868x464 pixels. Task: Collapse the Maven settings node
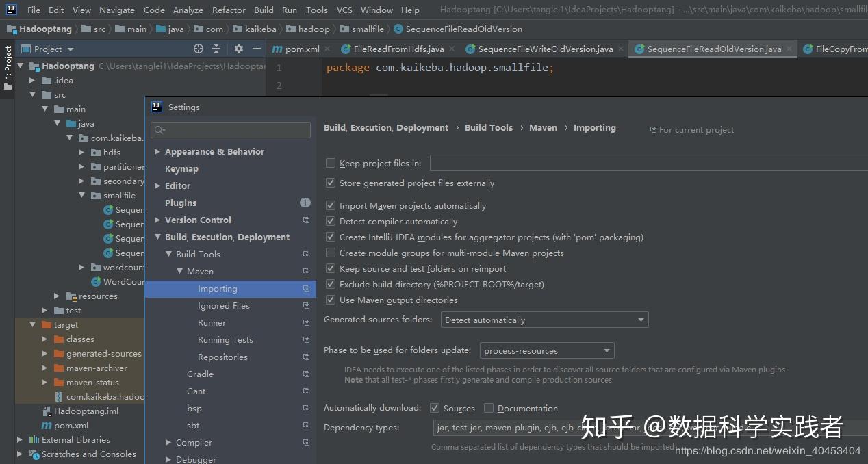(179, 272)
